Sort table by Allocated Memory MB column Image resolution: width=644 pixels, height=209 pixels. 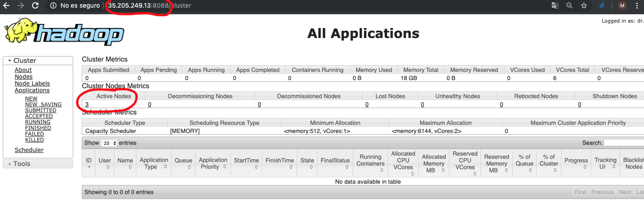pyautogui.click(x=434, y=163)
